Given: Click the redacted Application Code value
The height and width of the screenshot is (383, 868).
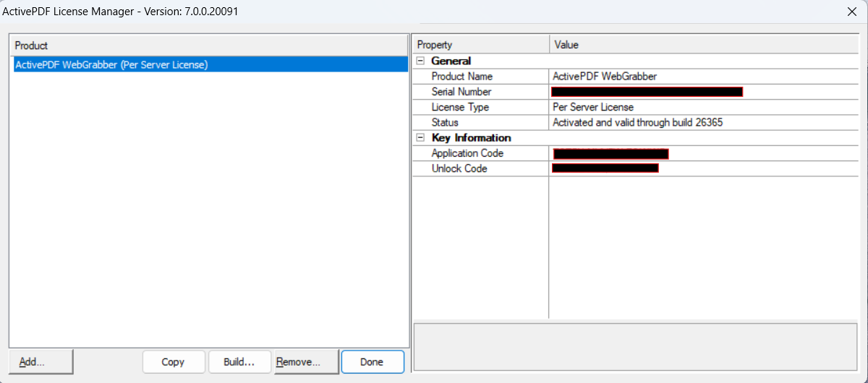Looking at the screenshot, I should 610,153.
